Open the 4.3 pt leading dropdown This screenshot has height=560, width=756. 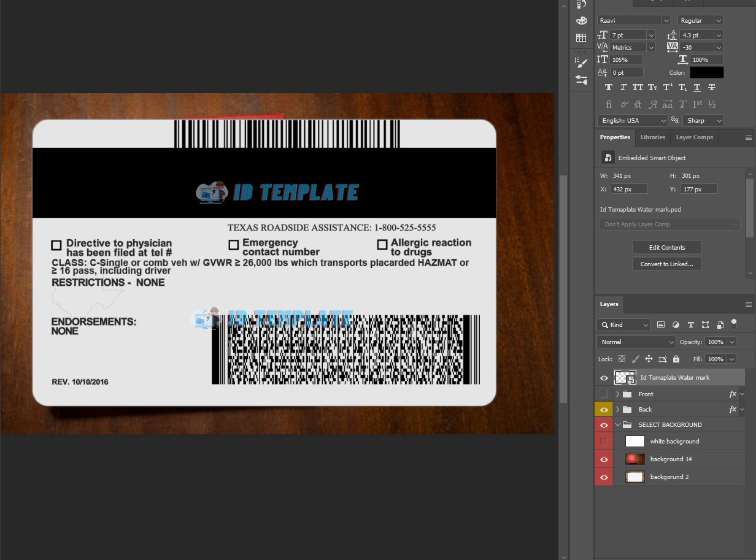(719, 36)
